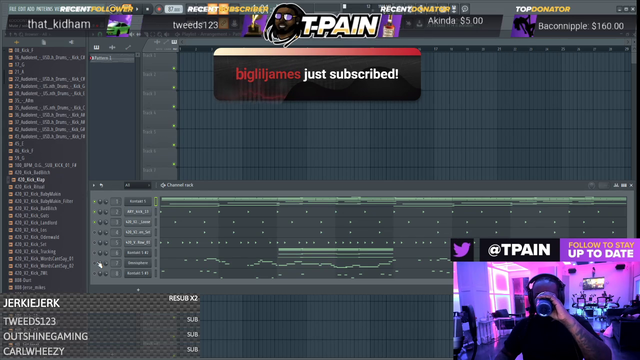
Task: Click the Omnisphere volume knob
Action: click(106, 263)
